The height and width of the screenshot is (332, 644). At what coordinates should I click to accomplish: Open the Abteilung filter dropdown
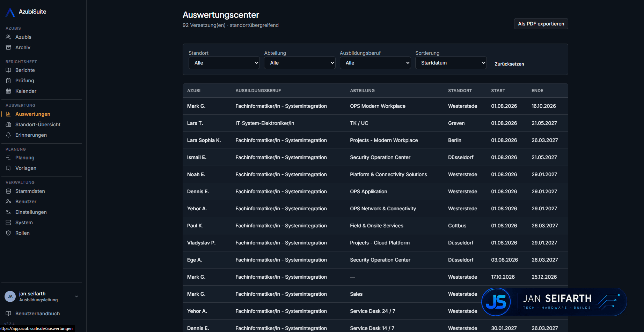point(300,63)
